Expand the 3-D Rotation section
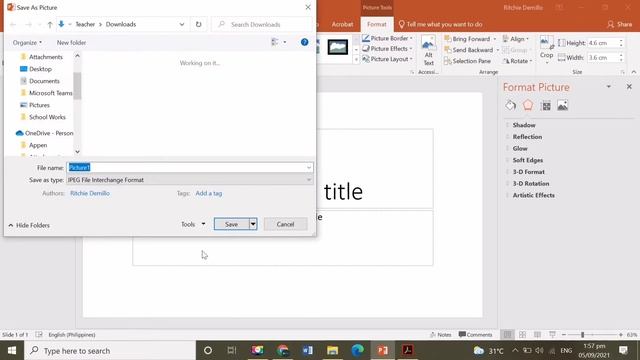 click(531, 184)
